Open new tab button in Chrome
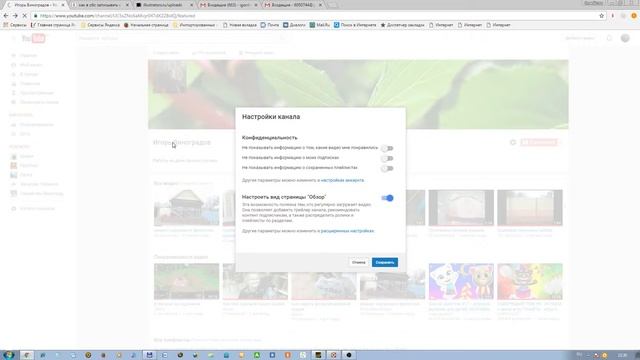Screen dimensions: 640x360 [x=333, y=5]
